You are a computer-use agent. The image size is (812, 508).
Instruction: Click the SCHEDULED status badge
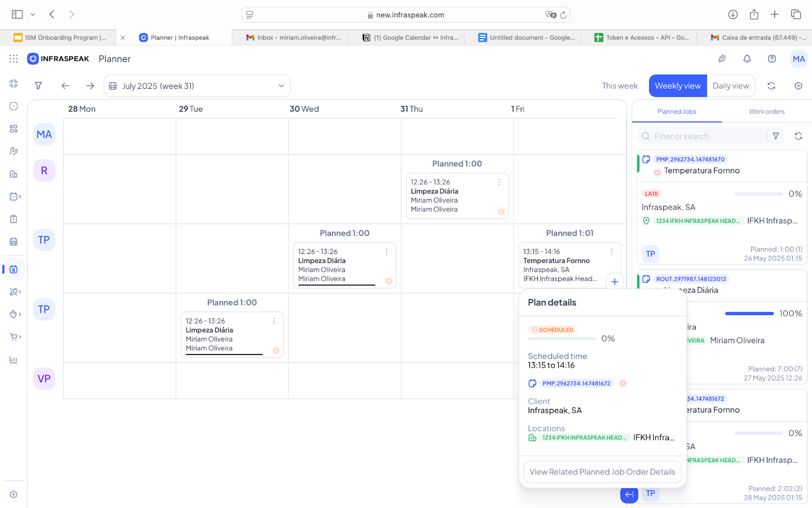click(x=552, y=330)
